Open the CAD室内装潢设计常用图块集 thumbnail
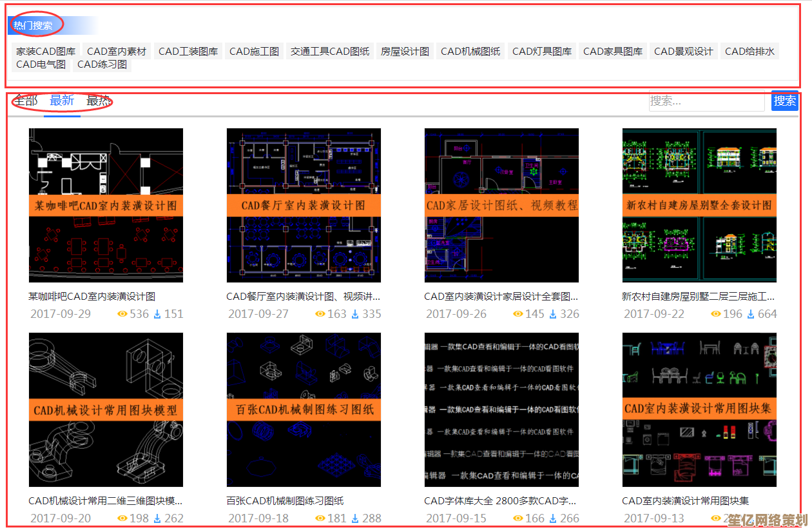This screenshot has height=532, width=812. [x=699, y=409]
